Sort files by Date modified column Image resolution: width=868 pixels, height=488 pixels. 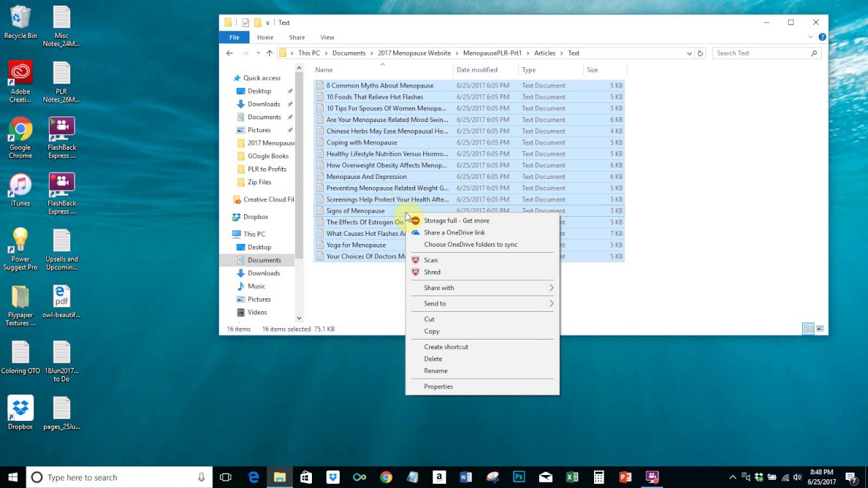tap(486, 70)
